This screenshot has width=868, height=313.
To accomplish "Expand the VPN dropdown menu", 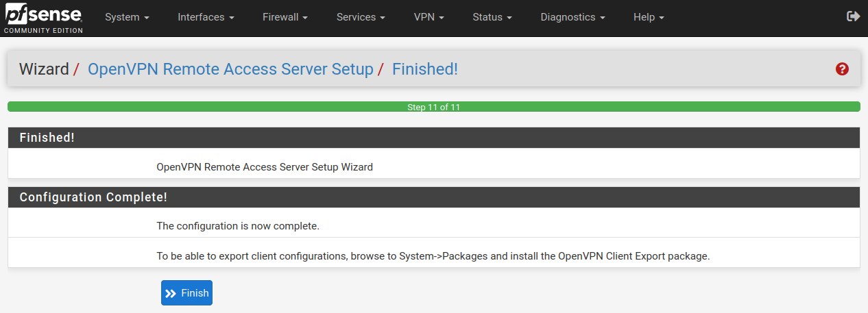I will [429, 17].
